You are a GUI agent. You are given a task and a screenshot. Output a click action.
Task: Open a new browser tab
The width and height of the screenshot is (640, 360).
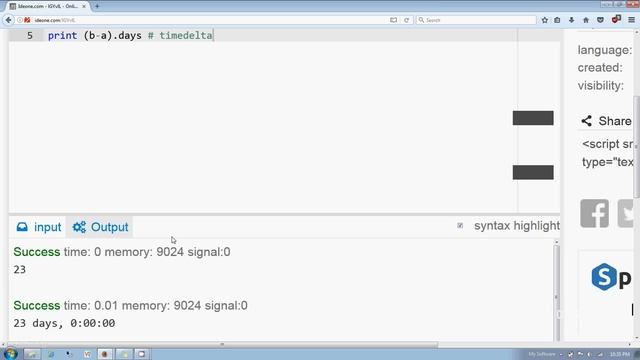[x=97, y=6]
